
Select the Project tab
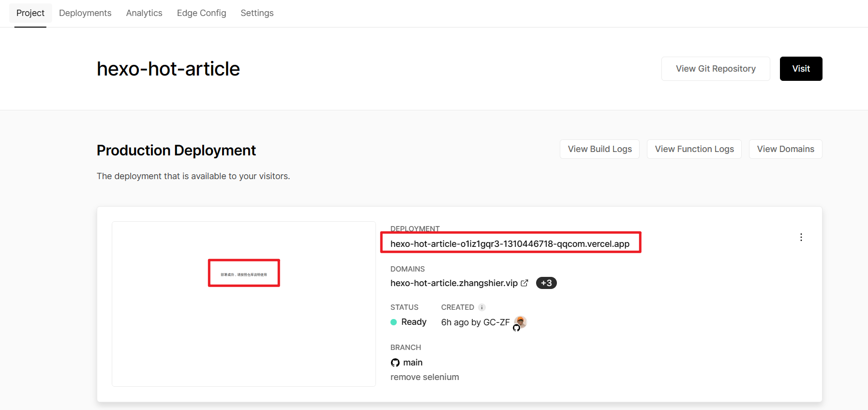pos(30,13)
